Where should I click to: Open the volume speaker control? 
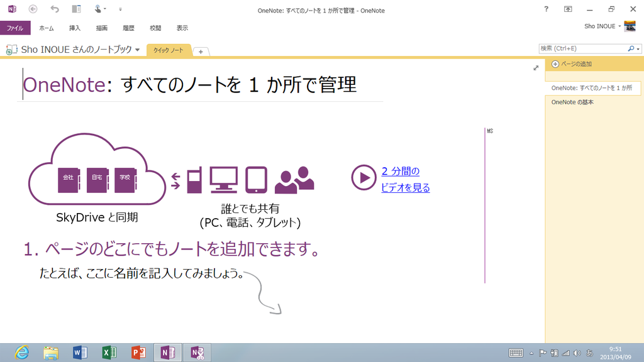[577, 353]
